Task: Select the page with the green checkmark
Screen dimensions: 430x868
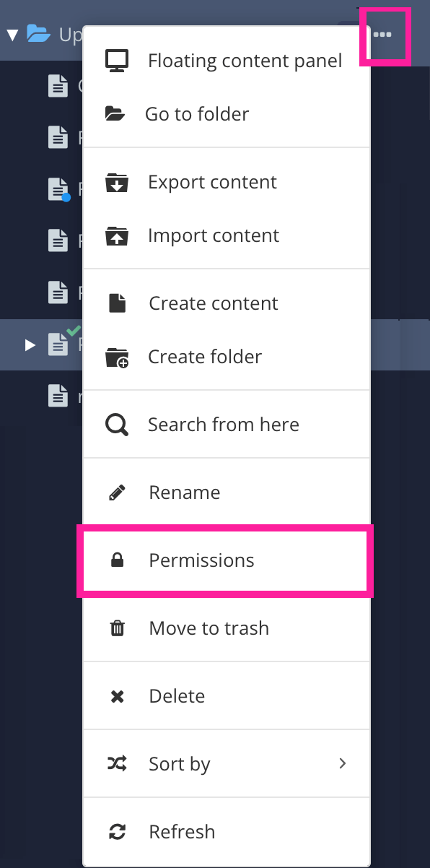Action: 58,344
